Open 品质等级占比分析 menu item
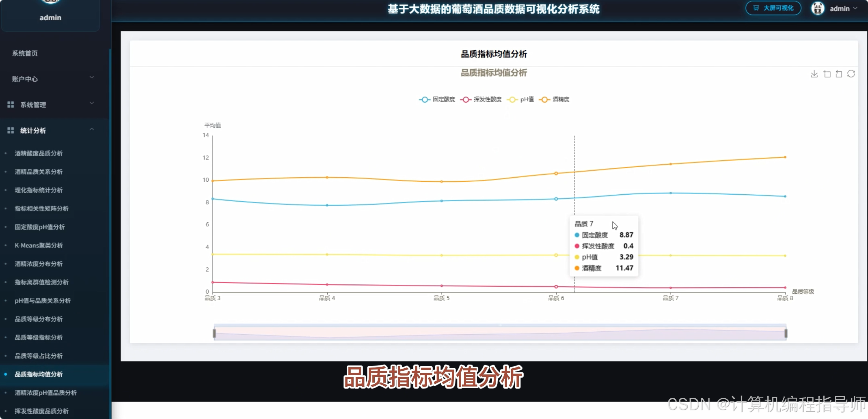868x419 pixels. (x=39, y=356)
